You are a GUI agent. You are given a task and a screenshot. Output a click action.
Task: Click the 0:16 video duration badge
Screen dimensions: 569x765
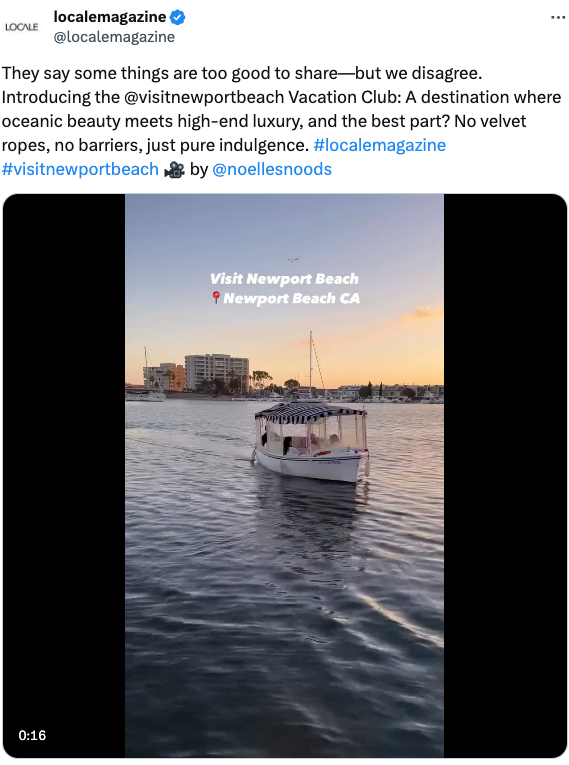(x=32, y=735)
